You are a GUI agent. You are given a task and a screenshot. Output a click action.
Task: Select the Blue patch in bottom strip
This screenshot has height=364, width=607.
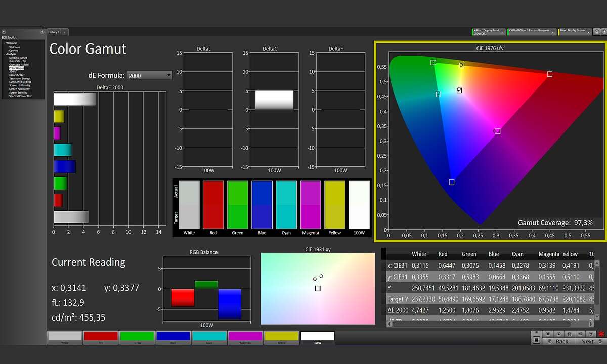[174, 338]
